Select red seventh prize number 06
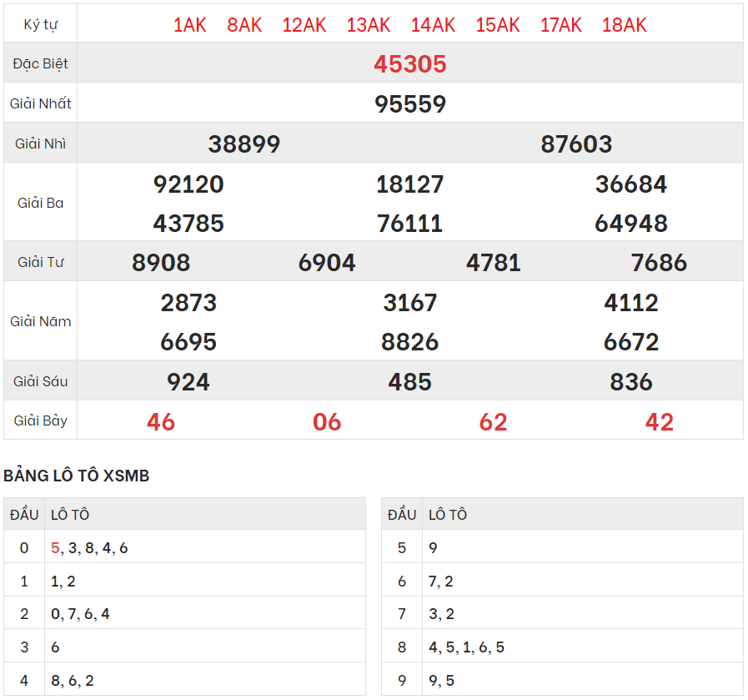 click(327, 422)
